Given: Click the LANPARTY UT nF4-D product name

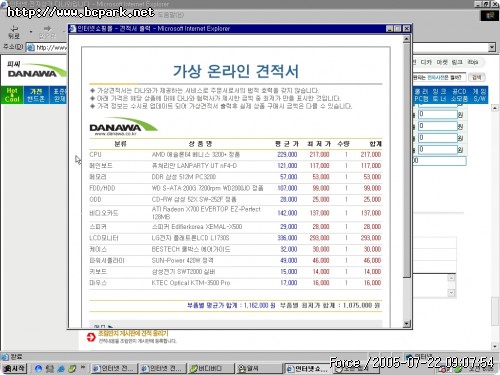Looking at the screenshot, I should (194, 166).
